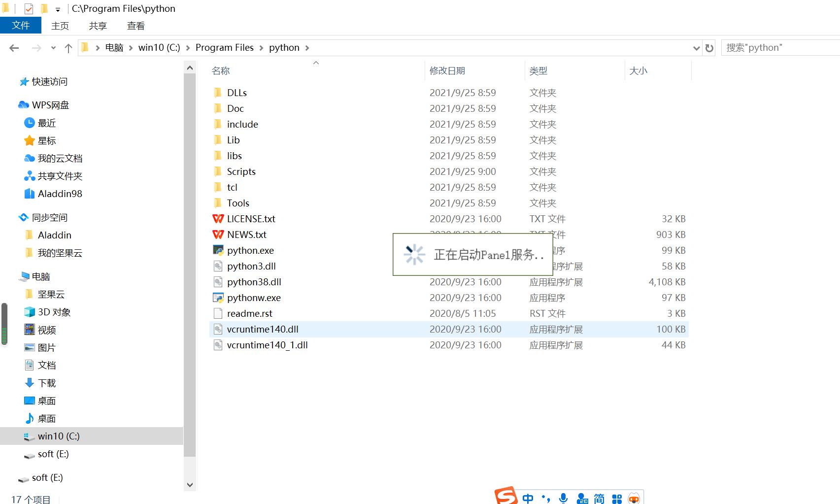The width and height of the screenshot is (840, 504).
Task: Select the pythonw.exe application icon
Action: click(x=218, y=298)
